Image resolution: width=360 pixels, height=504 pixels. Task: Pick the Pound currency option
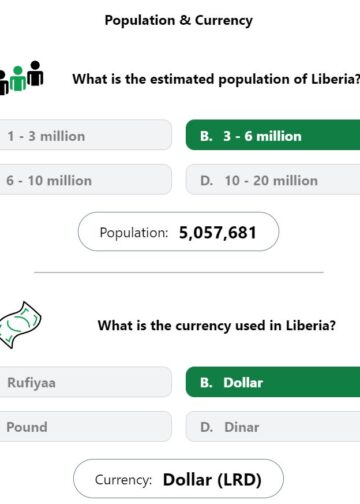[x=85, y=426]
